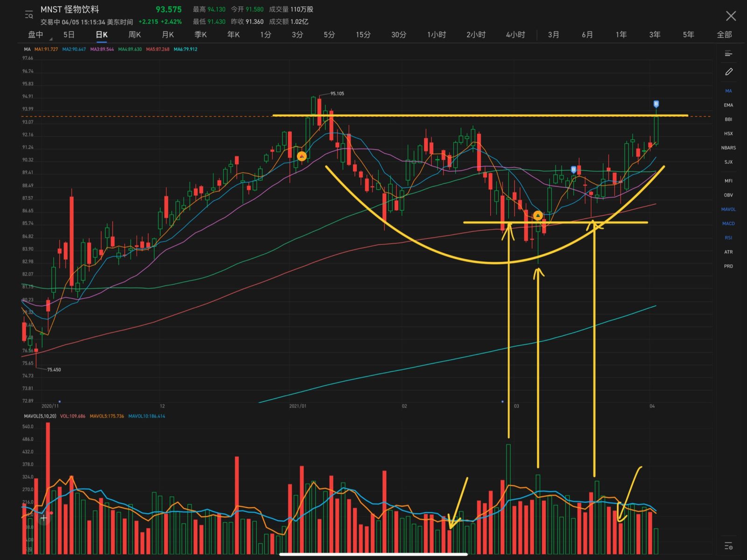The image size is (747, 560).
Task: Choose the 1年 range
Action: [x=621, y=35]
